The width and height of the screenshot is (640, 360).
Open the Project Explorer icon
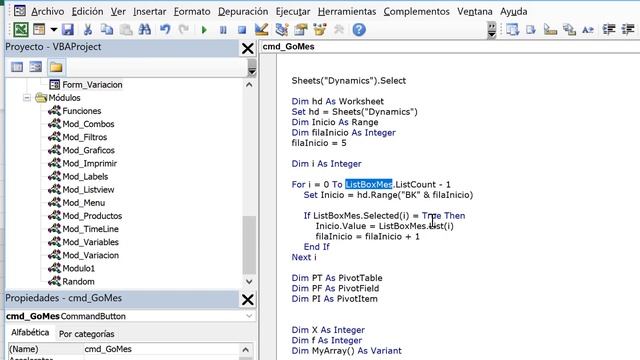[281, 30]
